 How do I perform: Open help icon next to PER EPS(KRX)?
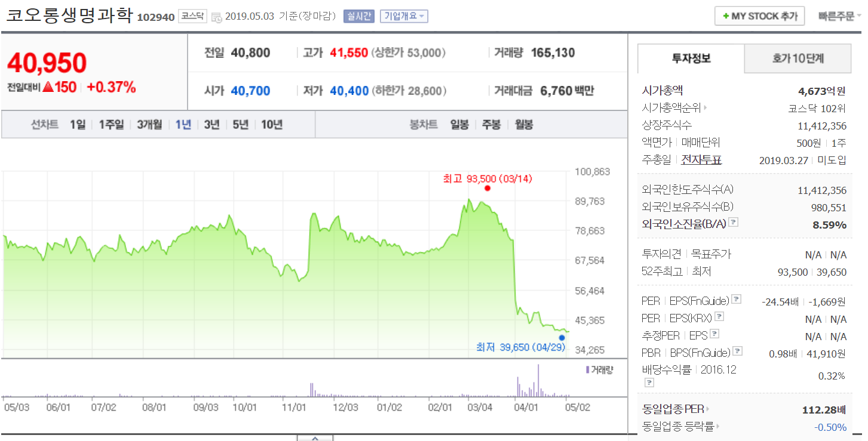(719, 316)
